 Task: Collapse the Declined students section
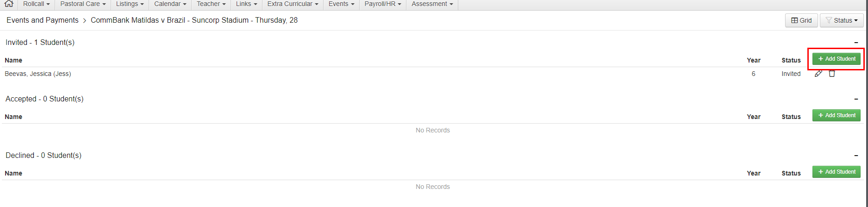click(856, 156)
